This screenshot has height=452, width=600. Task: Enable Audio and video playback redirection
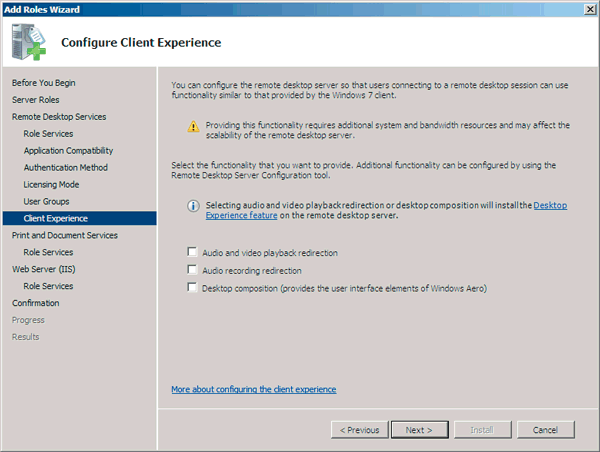point(192,253)
